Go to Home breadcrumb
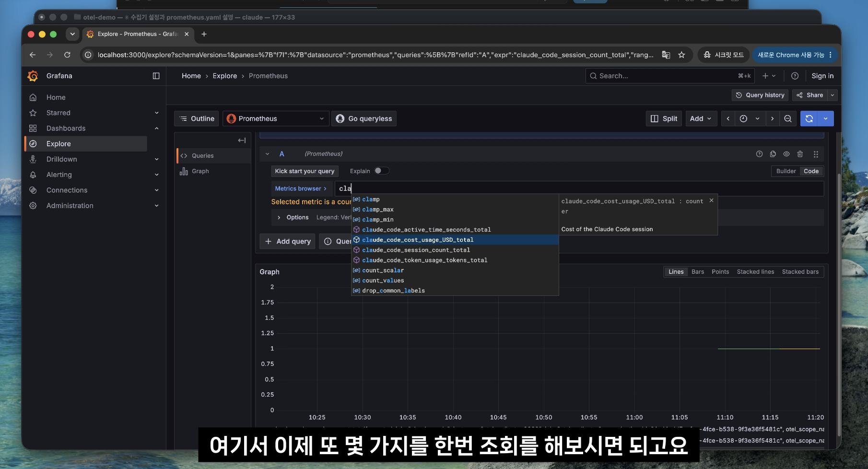 click(x=191, y=76)
